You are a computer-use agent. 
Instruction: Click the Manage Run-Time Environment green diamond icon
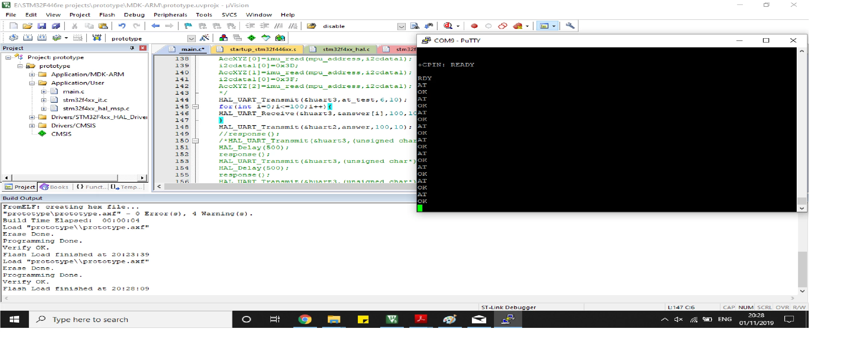(x=252, y=38)
